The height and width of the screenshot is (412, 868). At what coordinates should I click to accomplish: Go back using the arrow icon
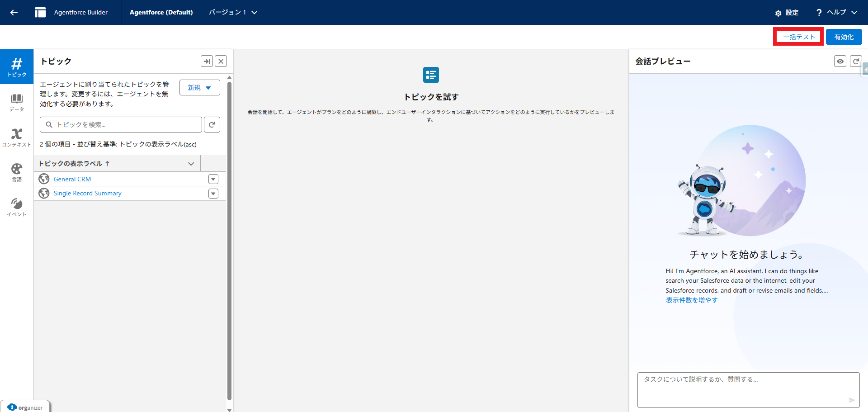(14, 12)
